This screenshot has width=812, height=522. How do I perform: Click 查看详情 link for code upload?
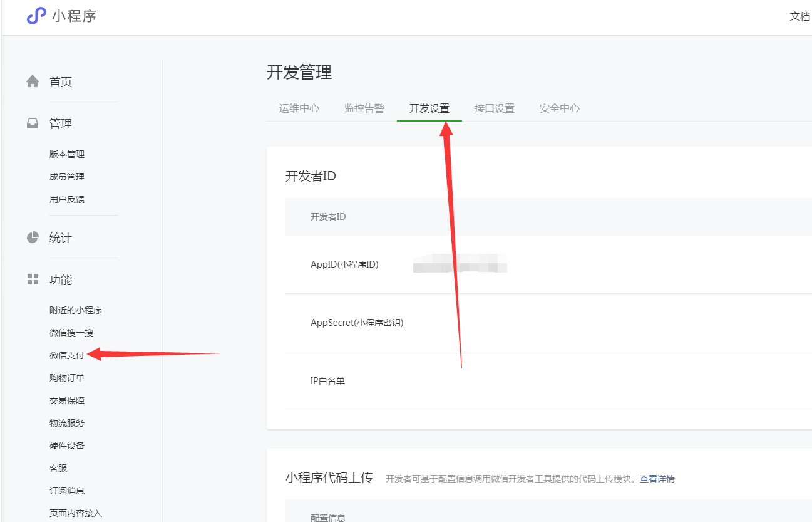tap(657, 479)
